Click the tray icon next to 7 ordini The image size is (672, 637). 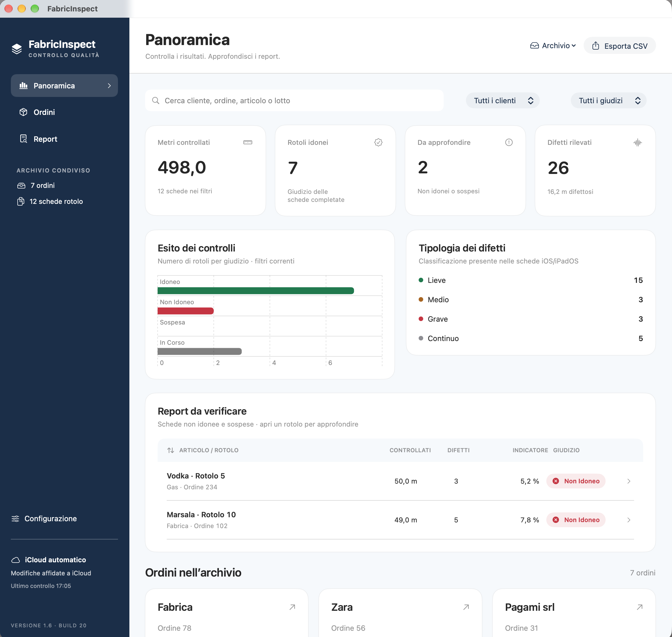(x=21, y=185)
